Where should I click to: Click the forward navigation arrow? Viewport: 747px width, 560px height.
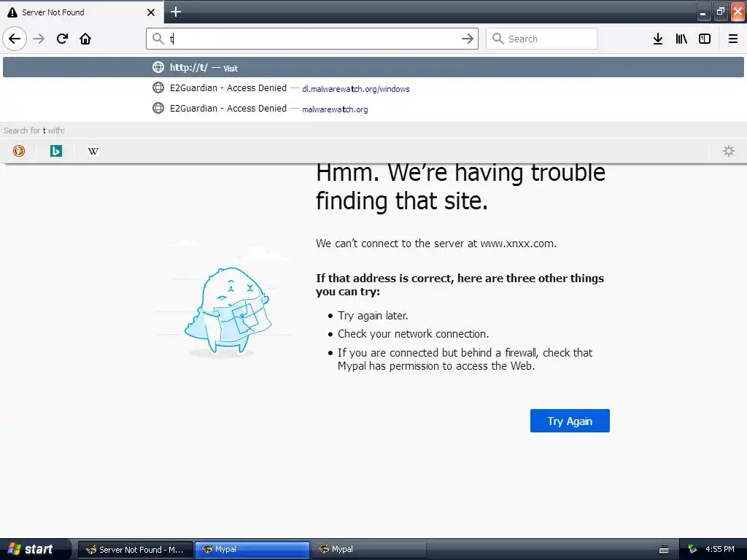[39, 39]
